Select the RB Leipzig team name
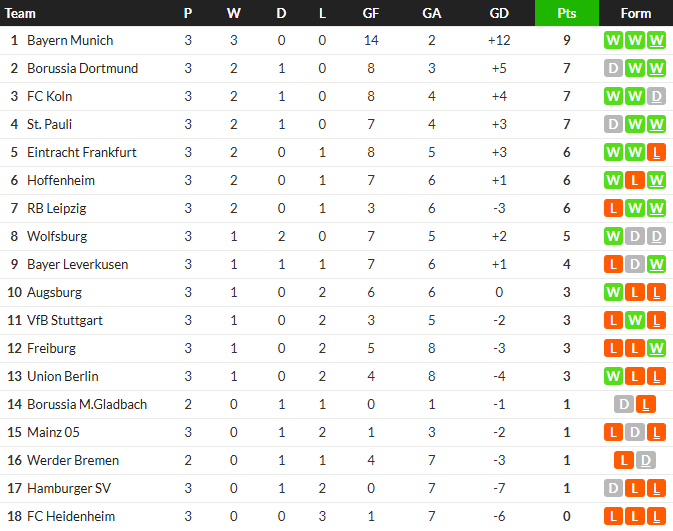Image resolution: width=673 pixels, height=531 pixels. (57, 209)
